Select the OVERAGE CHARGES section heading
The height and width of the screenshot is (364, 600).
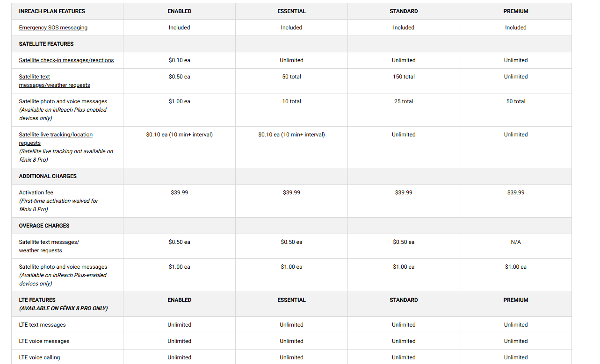coord(44,226)
